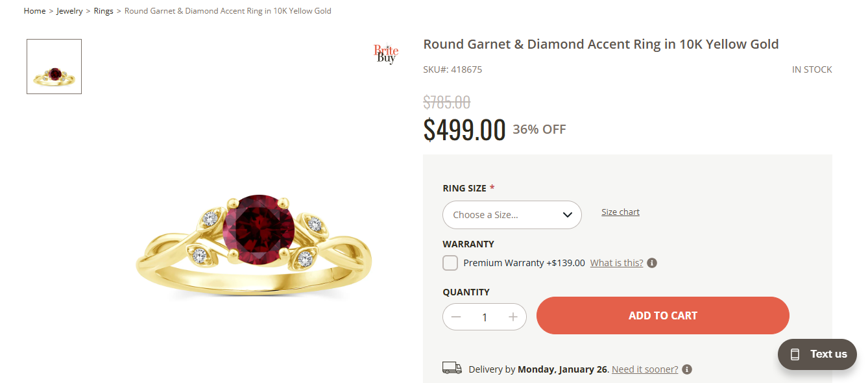The image size is (868, 383).
Task: Click the delivery info icon
Action: (687, 369)
